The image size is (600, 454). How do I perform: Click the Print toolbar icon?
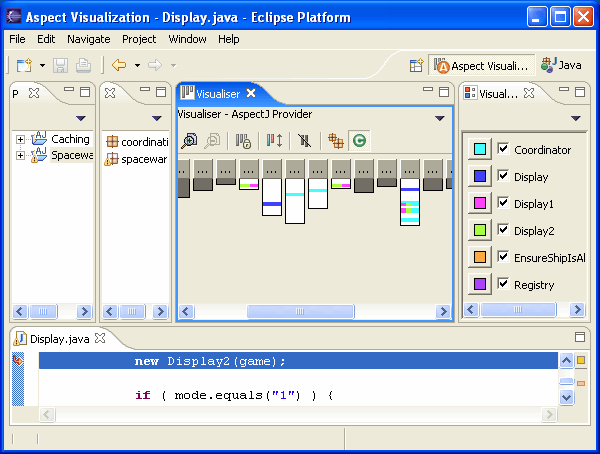(83, 65)
